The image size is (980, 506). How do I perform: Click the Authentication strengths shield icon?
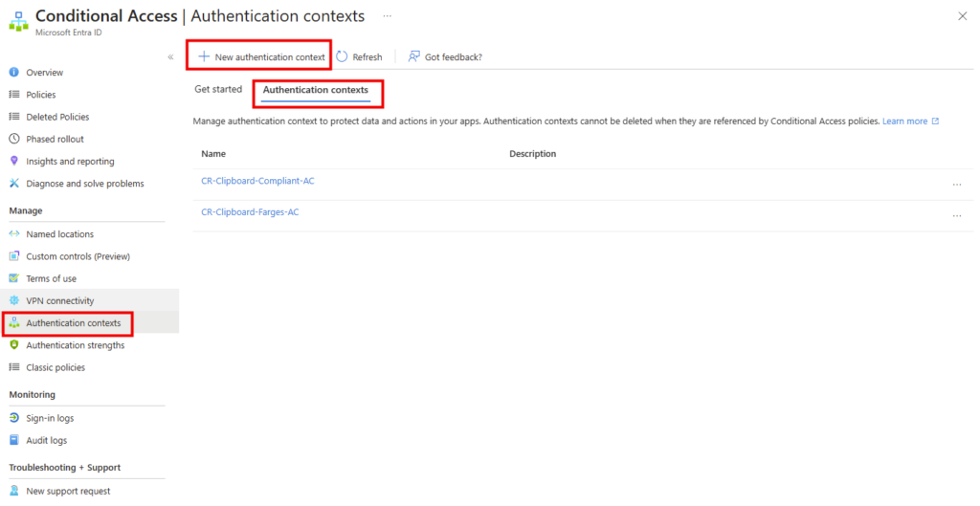pos(13,345)
